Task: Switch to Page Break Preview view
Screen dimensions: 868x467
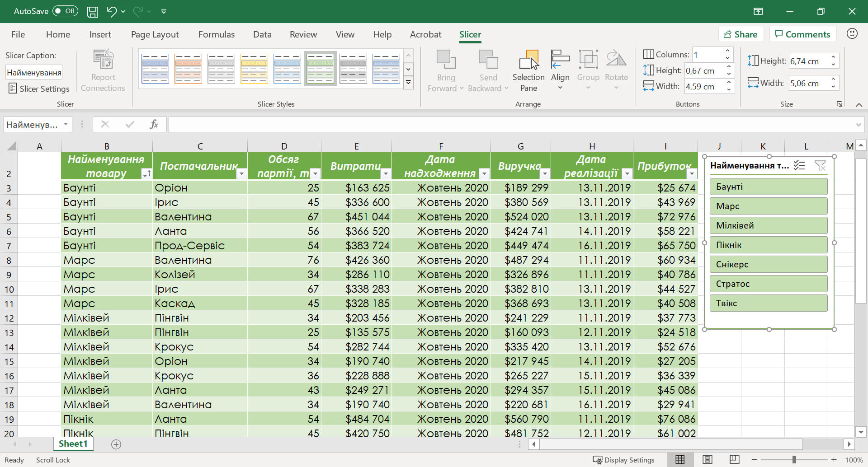Action: coord(734,460)
